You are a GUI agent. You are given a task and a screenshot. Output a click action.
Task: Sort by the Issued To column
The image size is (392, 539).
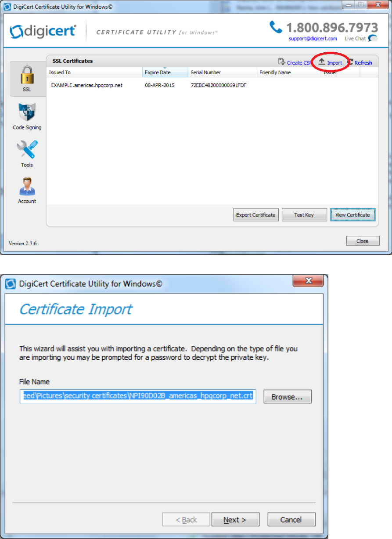[x=94, y=72]
